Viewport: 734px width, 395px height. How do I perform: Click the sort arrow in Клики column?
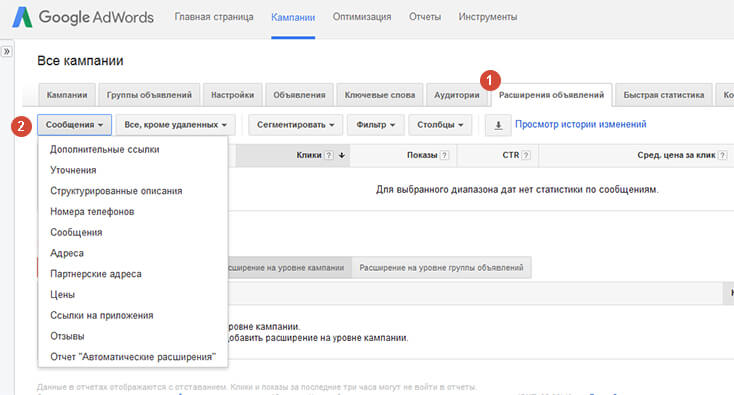click(x=342, y=155)
